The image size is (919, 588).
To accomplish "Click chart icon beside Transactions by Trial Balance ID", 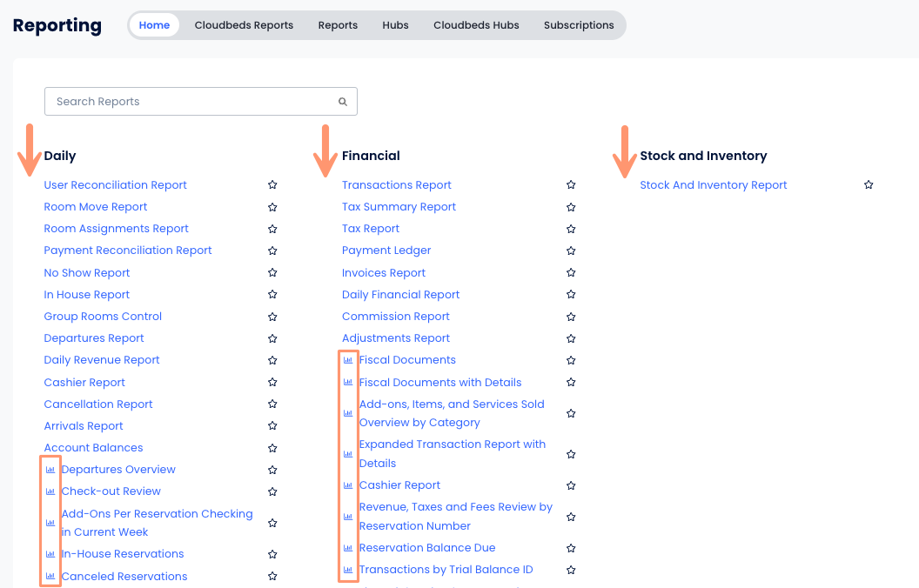I will [x=348, y=570].
